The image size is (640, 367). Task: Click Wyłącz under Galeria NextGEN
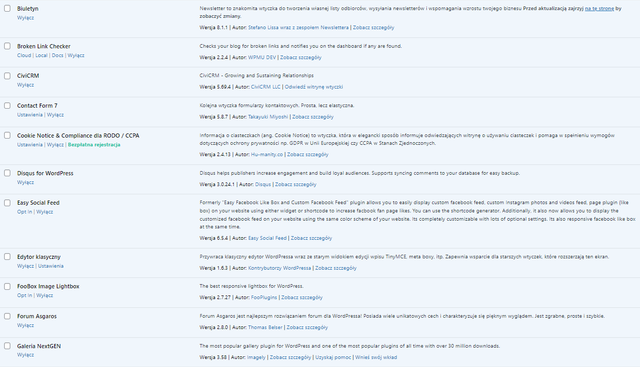click(25, 355)
